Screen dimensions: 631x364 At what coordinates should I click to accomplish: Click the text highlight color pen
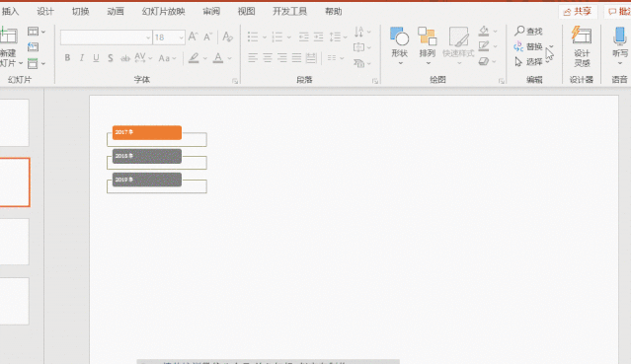tap(194, 58)
